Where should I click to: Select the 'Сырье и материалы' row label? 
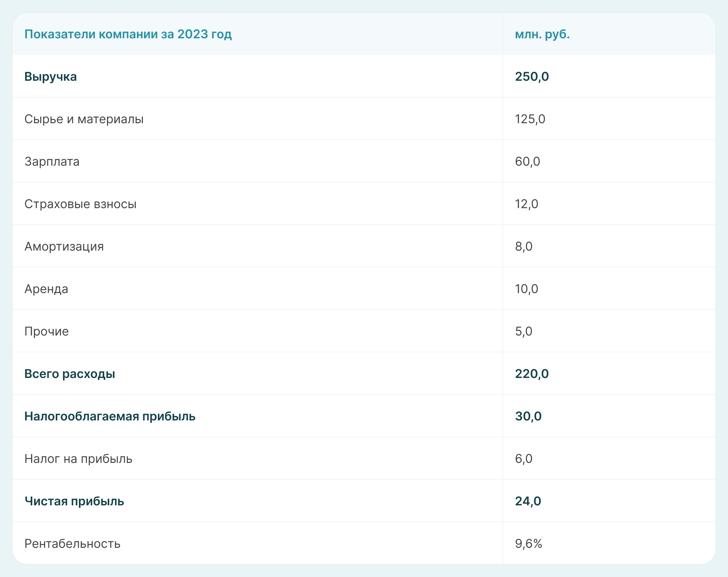click(x=84, y=119)
